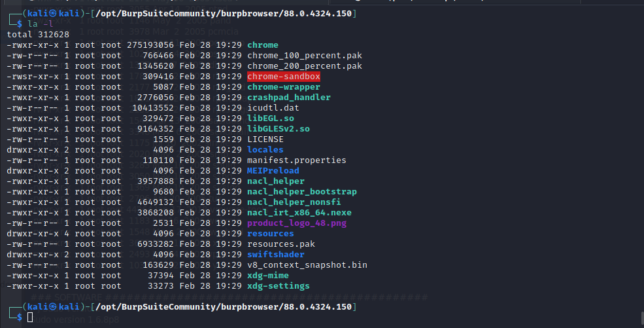Click the resources directory entry
Image resolution: width=644 pixels, height=328 pixels.
coord(270,234)
